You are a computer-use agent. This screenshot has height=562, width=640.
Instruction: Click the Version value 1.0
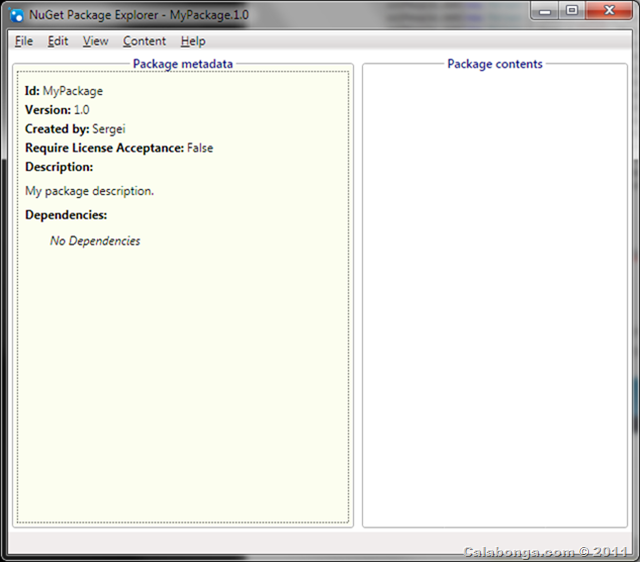coord(82,110)
